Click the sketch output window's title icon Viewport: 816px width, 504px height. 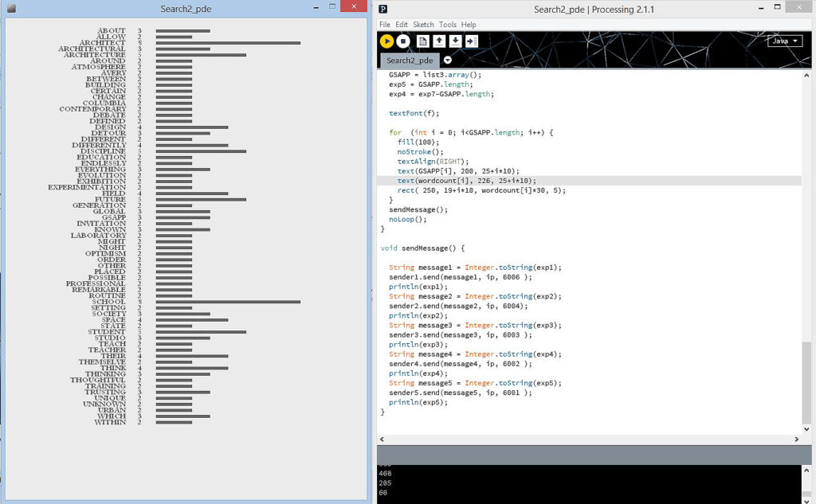click(11, 9)
